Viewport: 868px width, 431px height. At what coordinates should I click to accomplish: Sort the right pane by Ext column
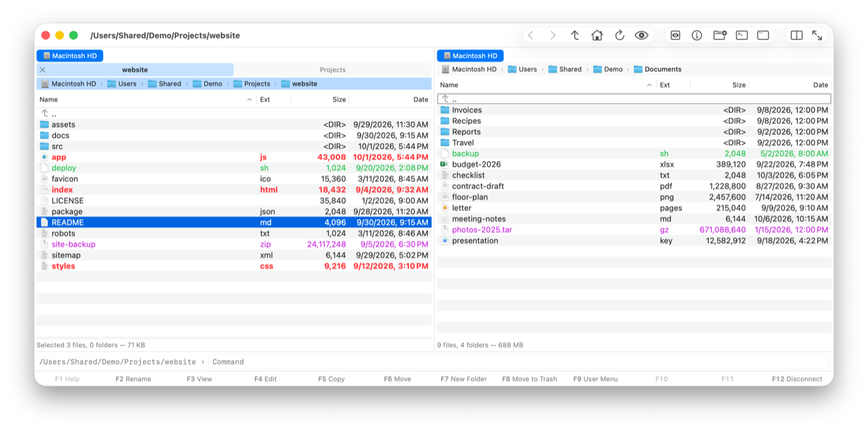tap(673, 85)
